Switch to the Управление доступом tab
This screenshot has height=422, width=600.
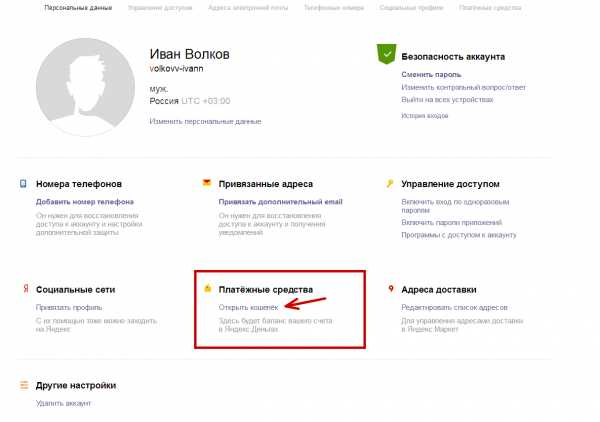coord(160,8)
